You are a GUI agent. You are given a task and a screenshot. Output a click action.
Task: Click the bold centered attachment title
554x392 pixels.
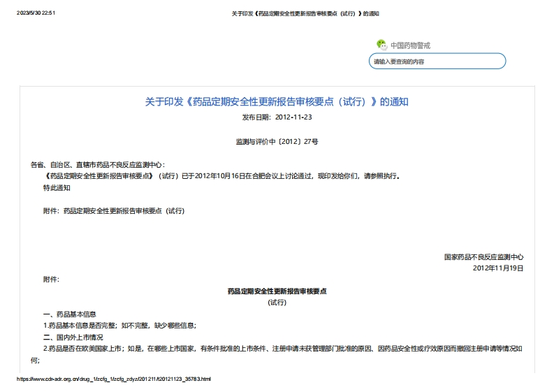[x=277, y=291]
